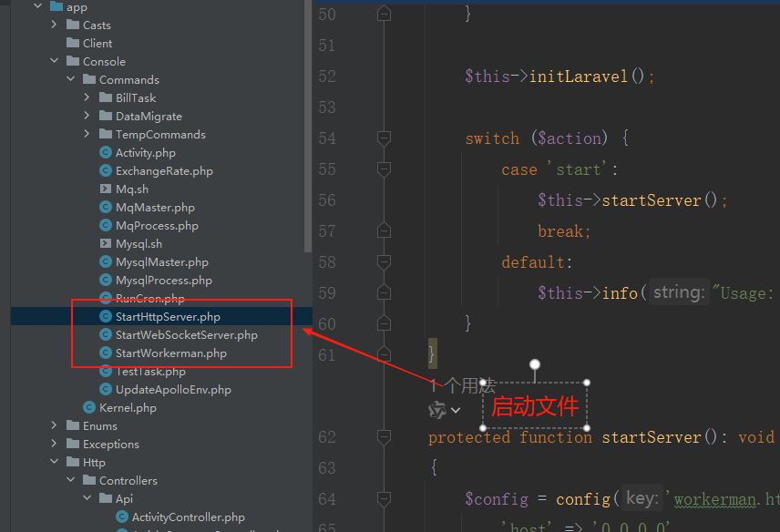The image size is (780, 532).
Task: Click the folder icon beside Client
Action: 73,43
